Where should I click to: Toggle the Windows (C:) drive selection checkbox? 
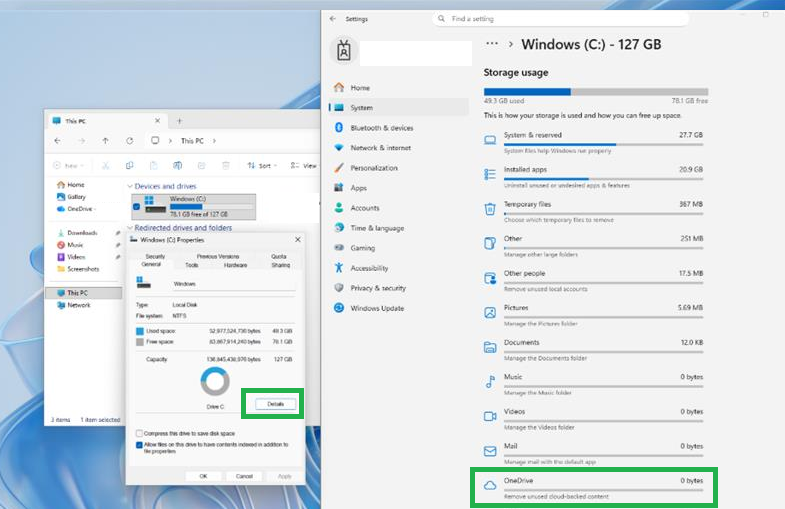[x=136, y=206]
